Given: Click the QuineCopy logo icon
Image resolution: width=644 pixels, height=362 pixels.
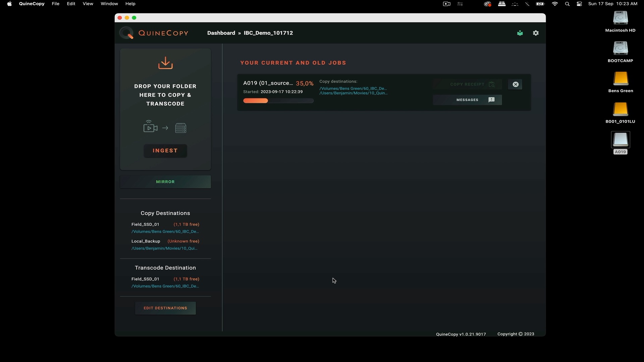Looking at the screenshot, I should click(127, 33).
